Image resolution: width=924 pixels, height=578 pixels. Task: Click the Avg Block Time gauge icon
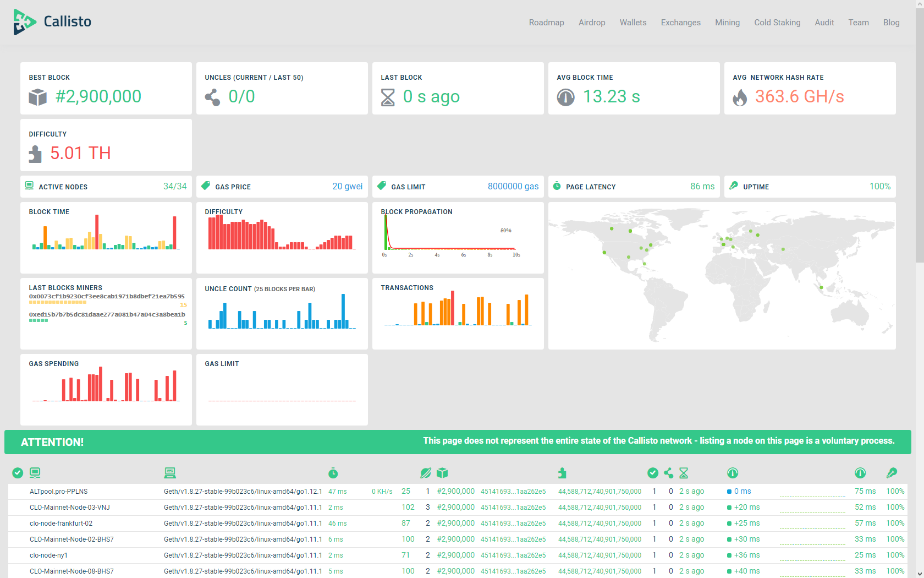pyautogui.click(x=565, y=97)
